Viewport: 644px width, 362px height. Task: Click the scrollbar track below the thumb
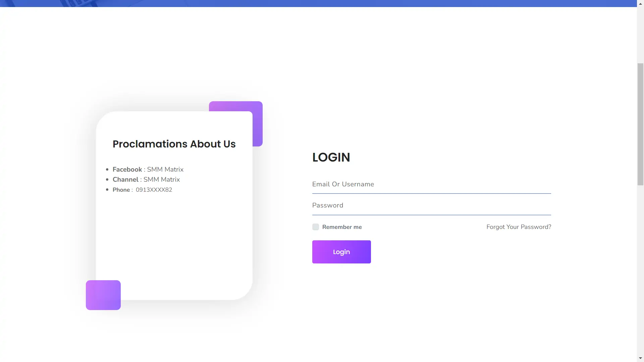640,268
